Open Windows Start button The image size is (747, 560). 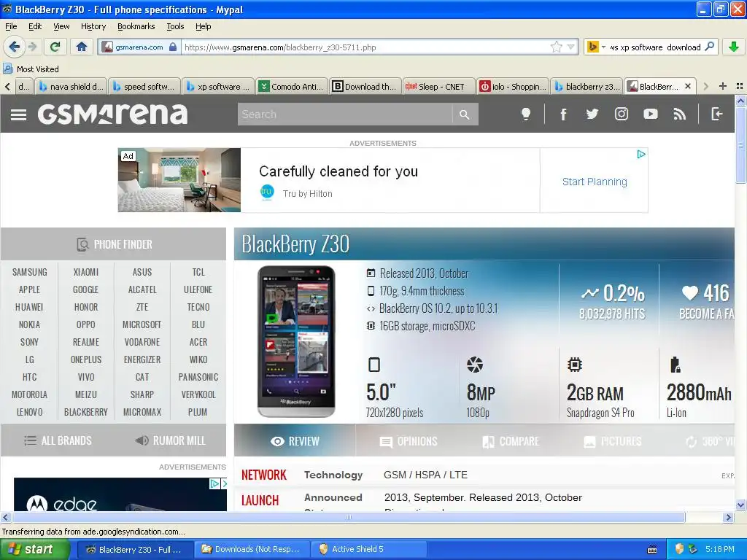[x=34, y=549]
